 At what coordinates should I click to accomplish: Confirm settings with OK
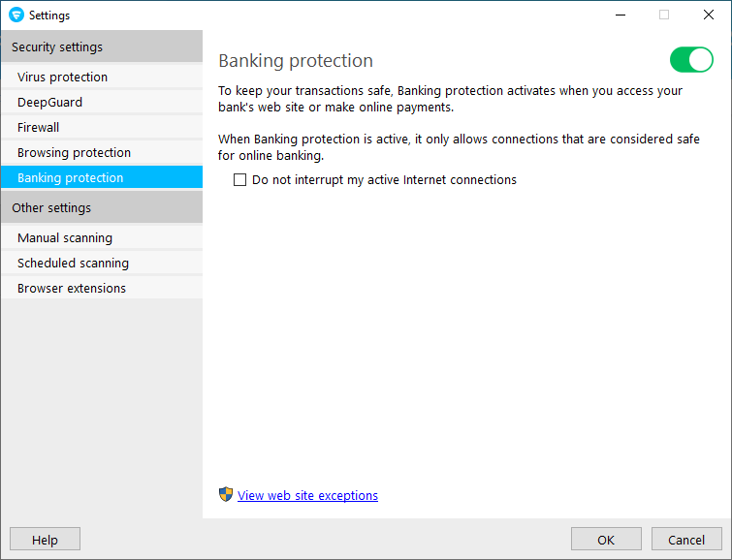(x=606, y=540)
